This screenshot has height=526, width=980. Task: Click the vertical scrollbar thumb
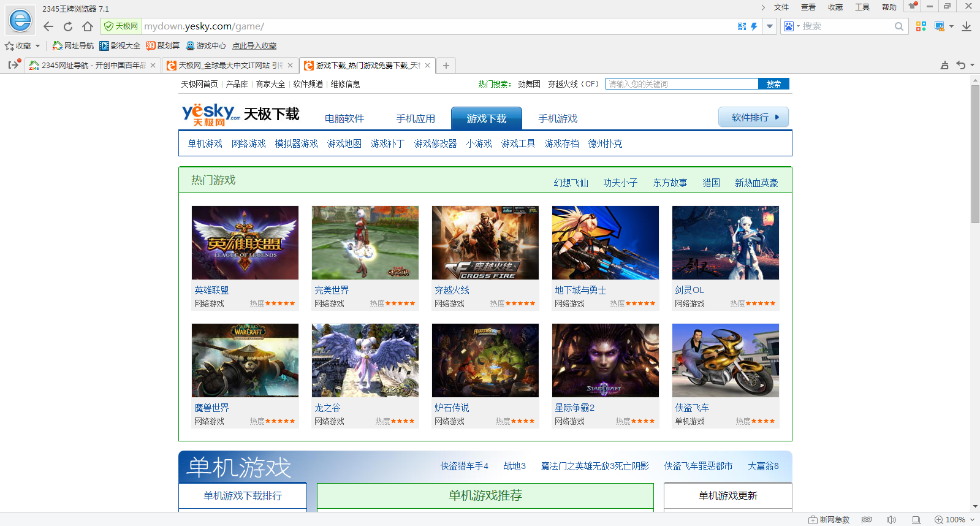tap(975, 154)
